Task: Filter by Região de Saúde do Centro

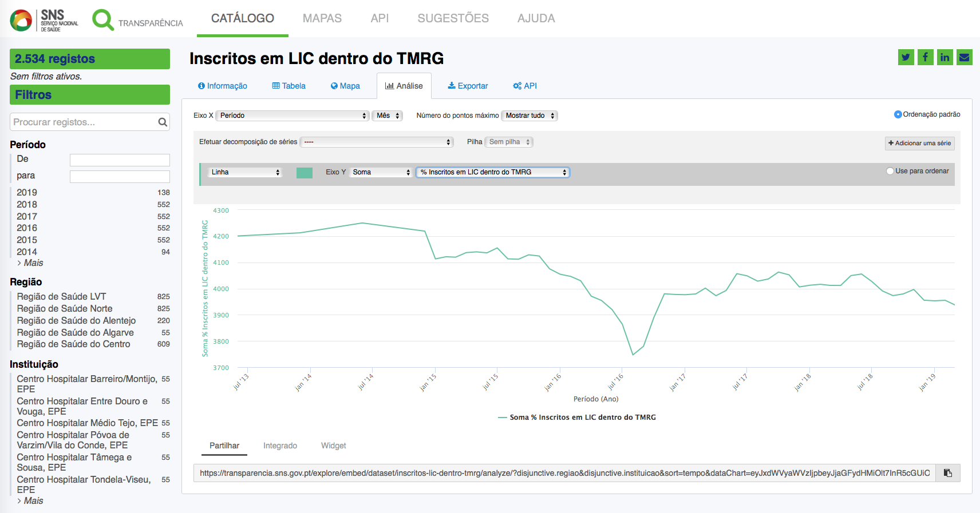Action: coord(93,344)
